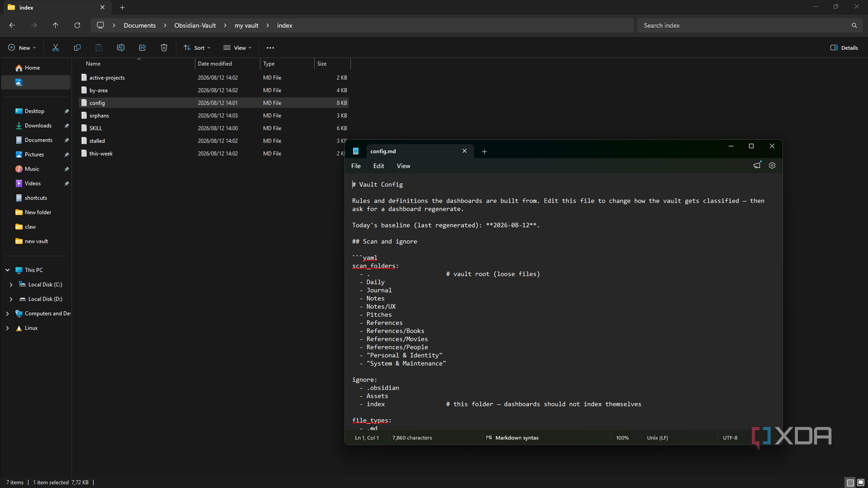Click the Share icon in Explorer toolbar
This screenshot has height=488, width=868.
click(x=142, y=47)
